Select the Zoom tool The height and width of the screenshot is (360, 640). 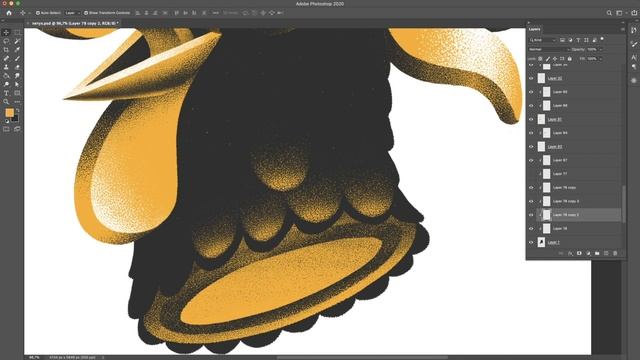pyautogui.click(x=6, y=102)
